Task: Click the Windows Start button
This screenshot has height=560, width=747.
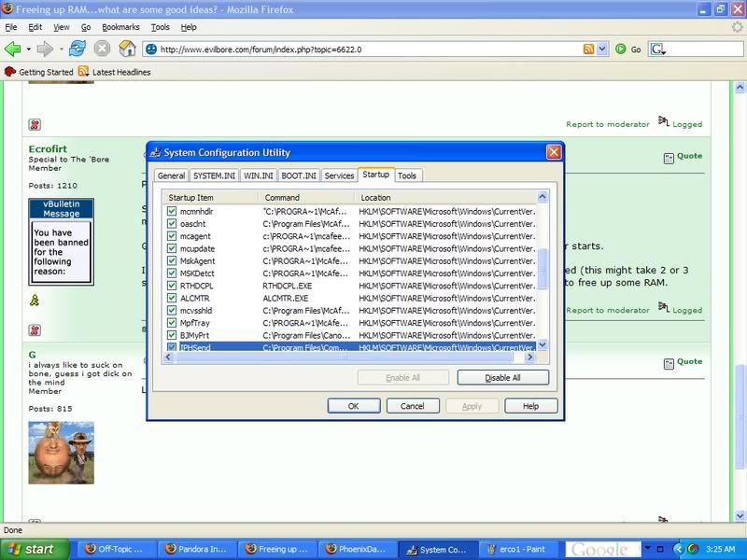Action: (x=33, y=549)
